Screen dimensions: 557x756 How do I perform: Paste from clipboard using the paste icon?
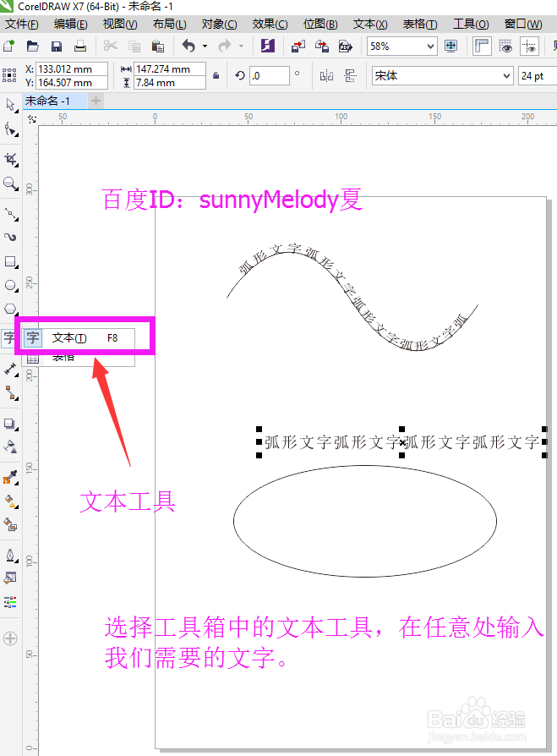157,47
